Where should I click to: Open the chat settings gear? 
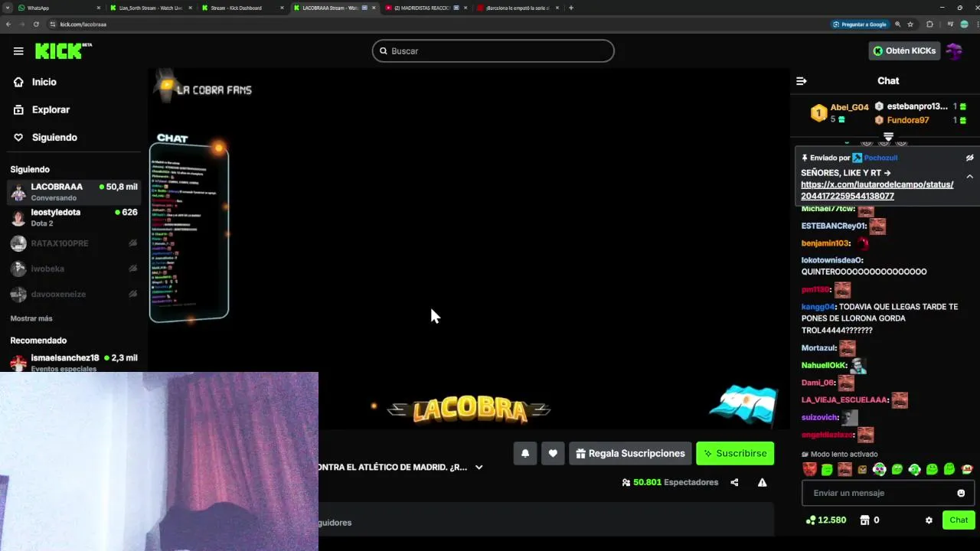pyautogui.click(x=929, y=520)
